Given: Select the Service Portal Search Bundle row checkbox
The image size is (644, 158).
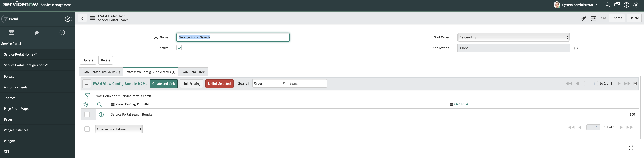Looking at the screenshot, I should click(87, 114).
